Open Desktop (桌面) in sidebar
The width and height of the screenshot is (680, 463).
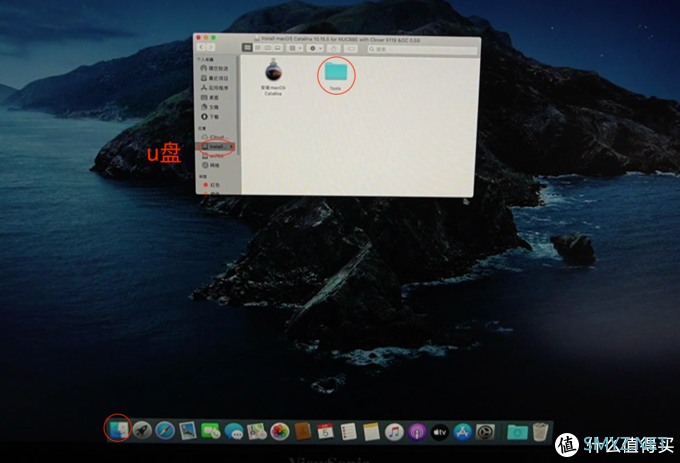(210, 98)
